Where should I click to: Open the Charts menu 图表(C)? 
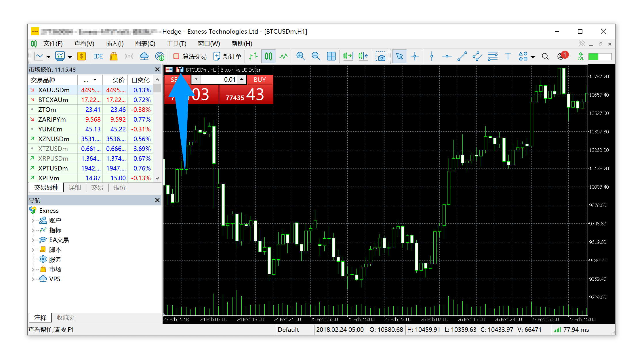pyautogui.click(x=145, y=44)
